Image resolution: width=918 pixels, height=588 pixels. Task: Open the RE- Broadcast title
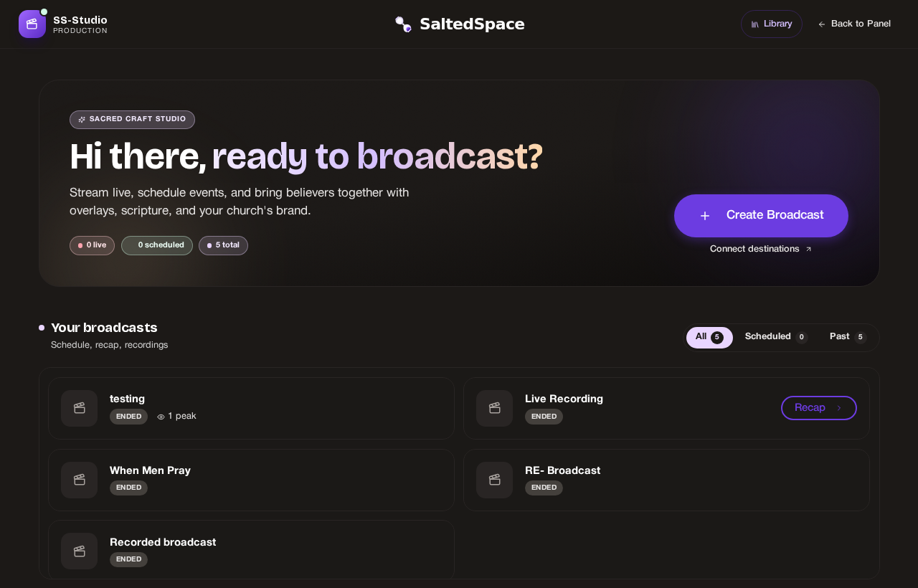pos(562,471)
